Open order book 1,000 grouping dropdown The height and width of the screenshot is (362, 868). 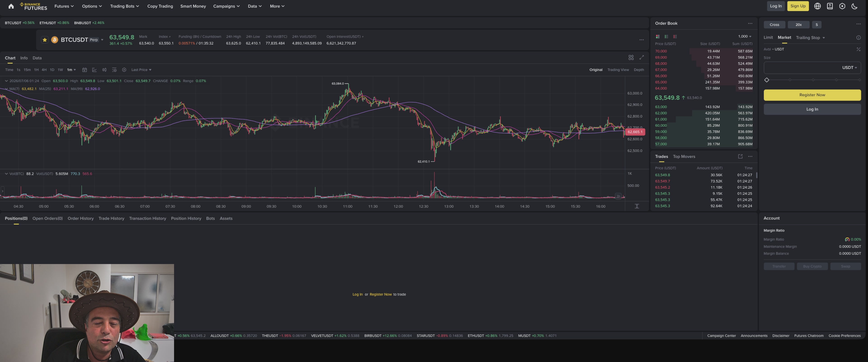pos(745,36)
